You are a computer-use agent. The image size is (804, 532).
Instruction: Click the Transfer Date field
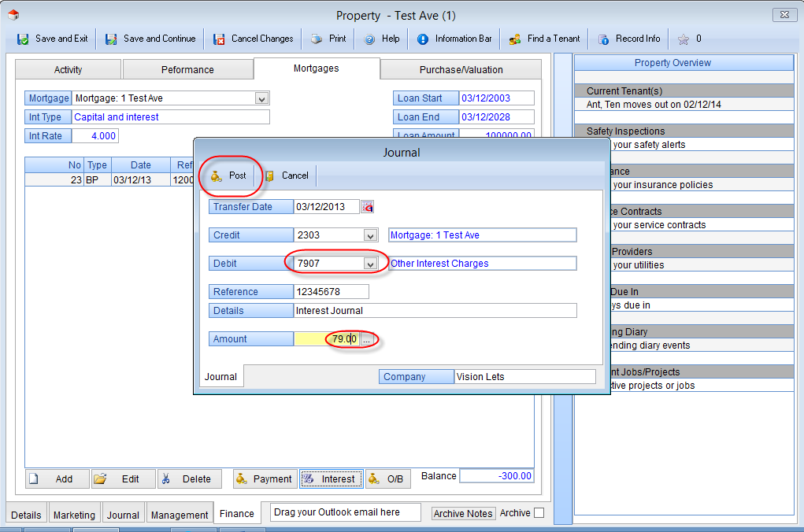coord(327,206)
